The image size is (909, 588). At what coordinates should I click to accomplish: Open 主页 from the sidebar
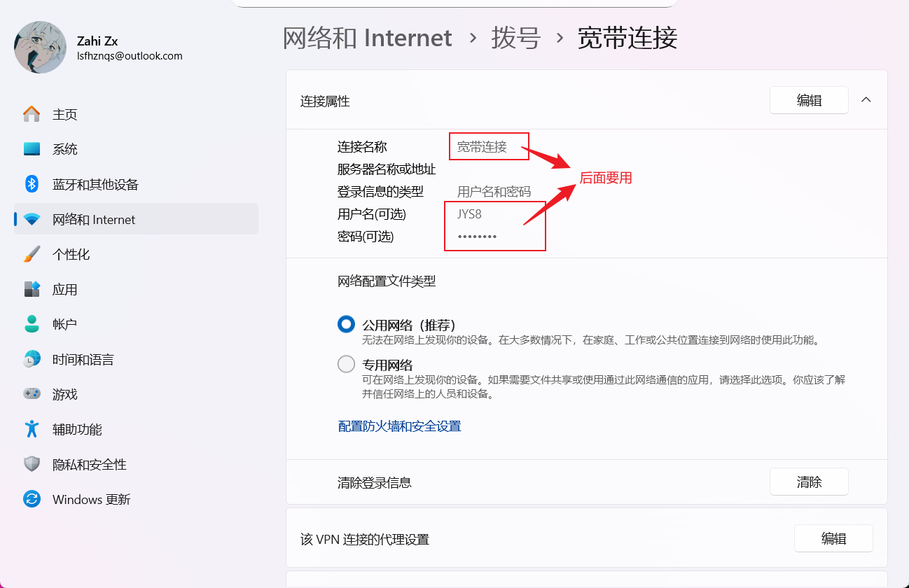[x=32, y=113]
